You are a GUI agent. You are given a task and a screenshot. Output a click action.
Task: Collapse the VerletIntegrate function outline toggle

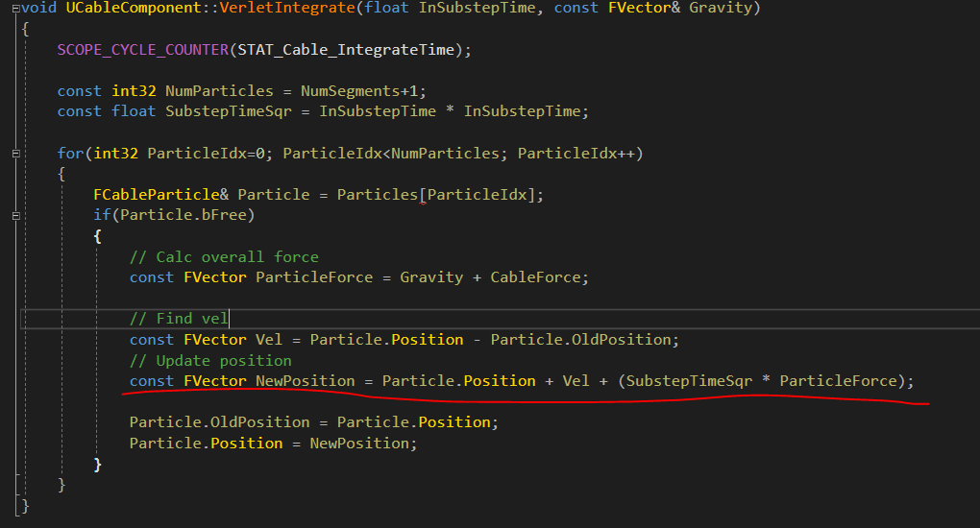(x=15, y=8)
